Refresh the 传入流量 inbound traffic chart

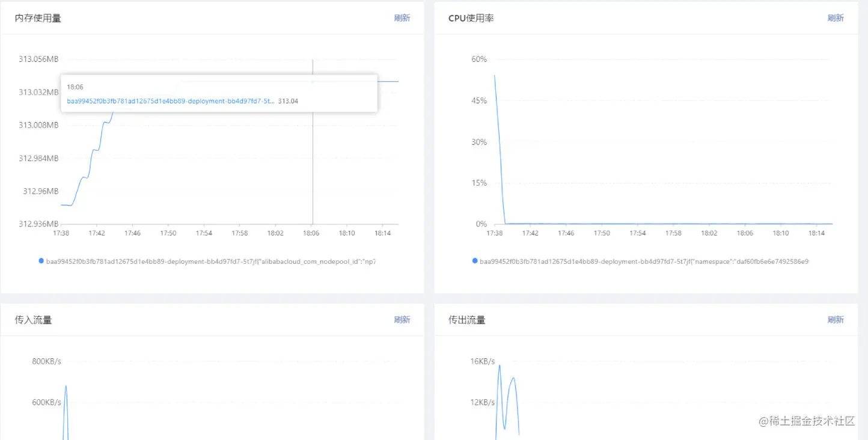[402, 320]
